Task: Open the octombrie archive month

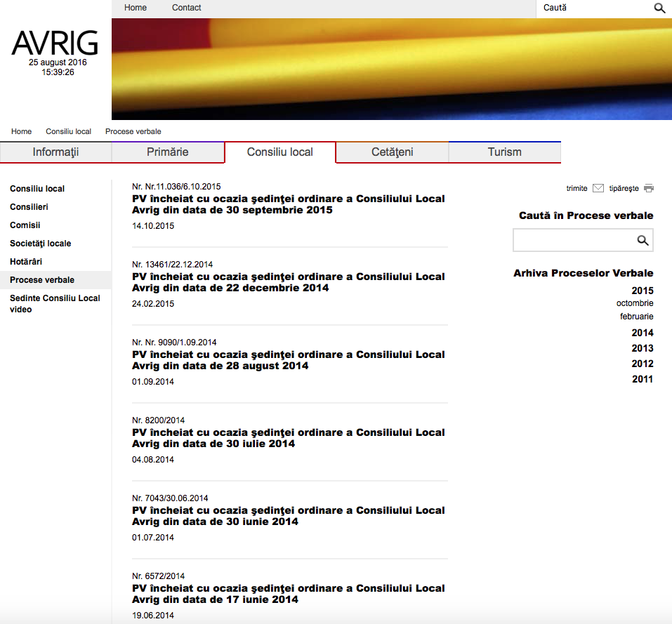Action: pyautogui.click(x=635, y=303)
